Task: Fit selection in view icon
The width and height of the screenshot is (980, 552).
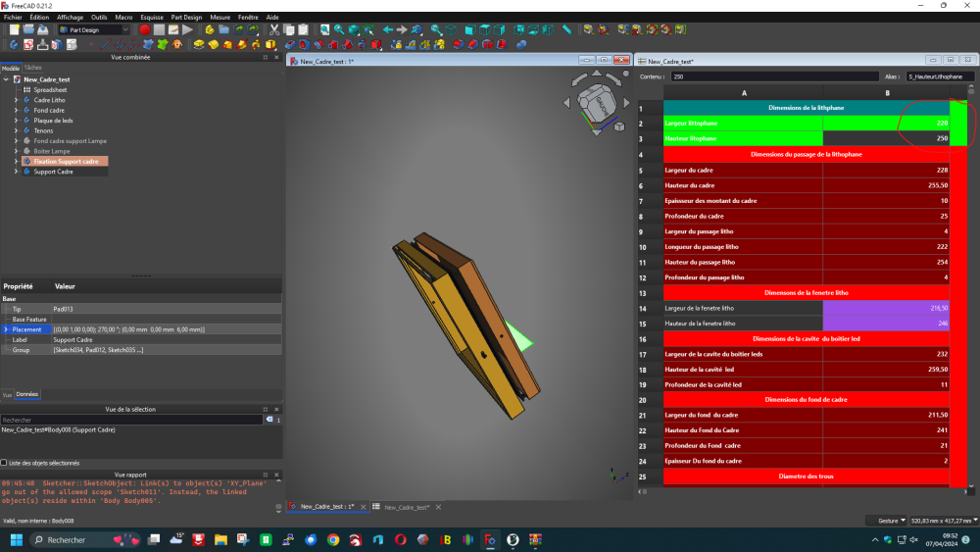Action: click(339, 29)
